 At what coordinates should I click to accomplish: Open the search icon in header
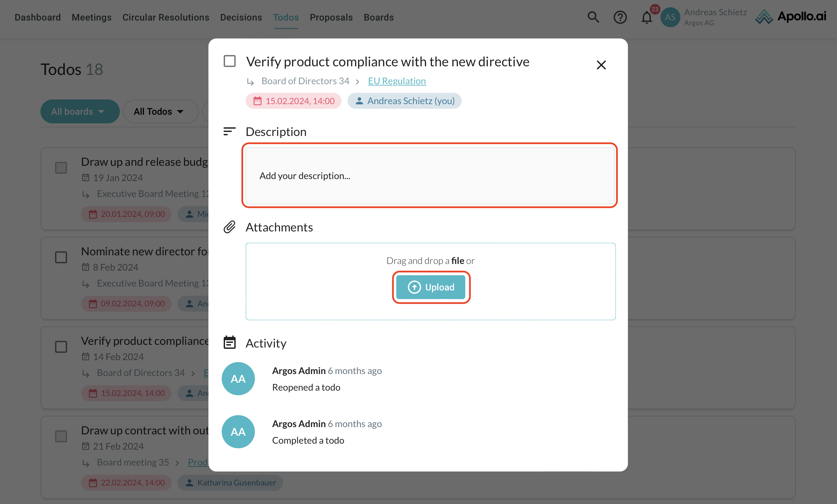point(593,17)
